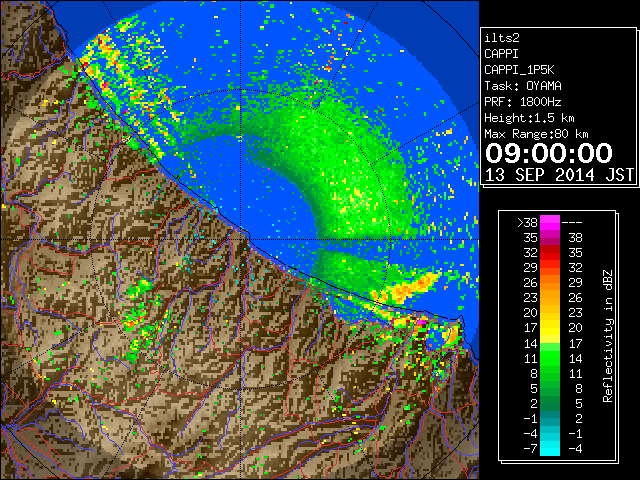Click the 09:00:00 timestamp text
This screenshot has height=480, width=640.
point(549,153)
